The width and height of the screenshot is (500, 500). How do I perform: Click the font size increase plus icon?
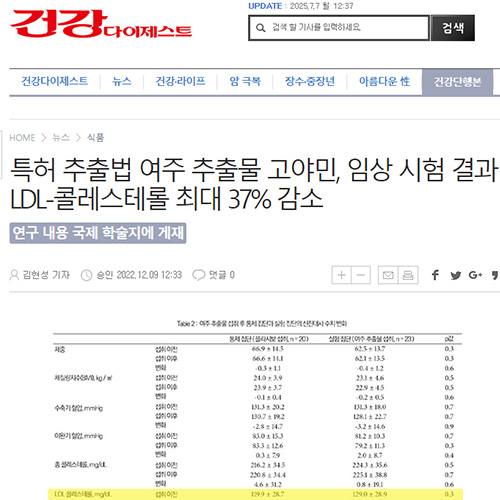(341, 275)
